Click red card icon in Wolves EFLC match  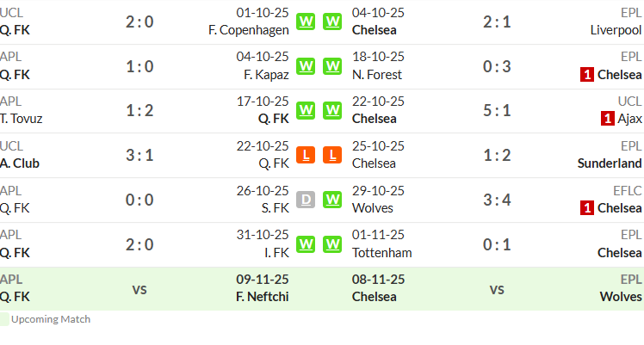(x=587, y=208)
